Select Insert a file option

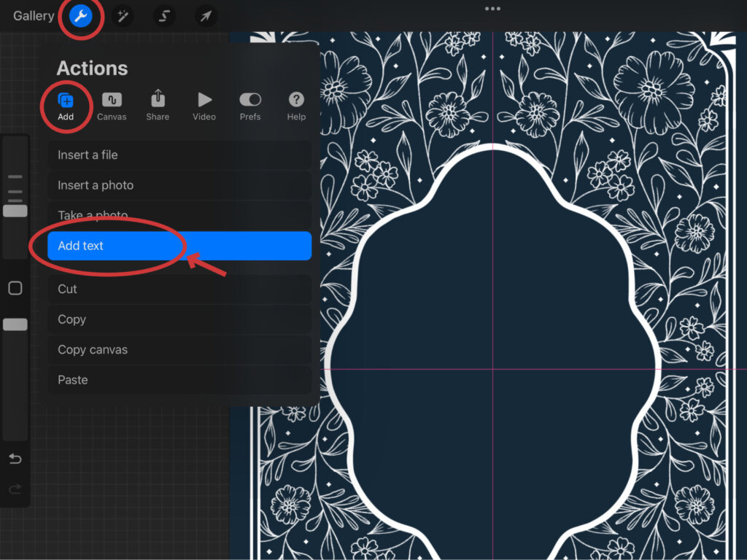(x=179, y=155)
